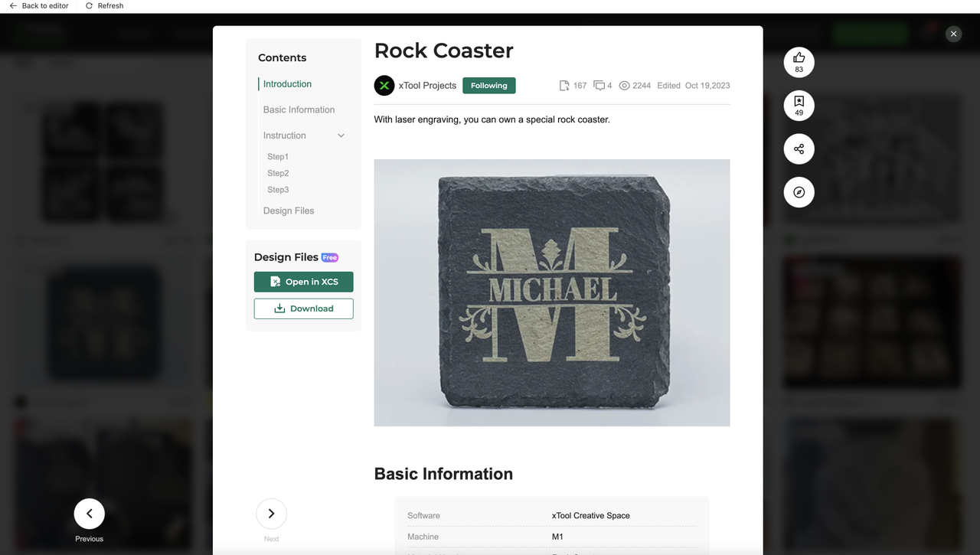Go back to editor
Image resolution: width=980 pixels, height=555 pixels.
(38, 6)
